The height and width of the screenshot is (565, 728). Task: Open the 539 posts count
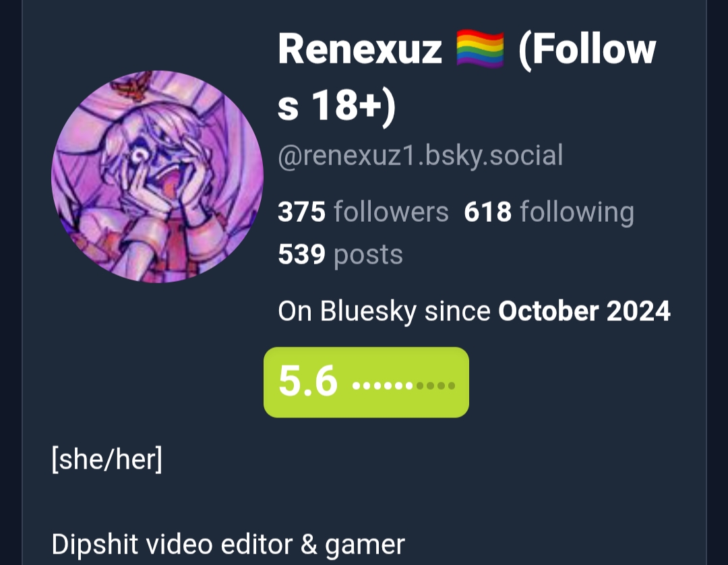[340, 255]
